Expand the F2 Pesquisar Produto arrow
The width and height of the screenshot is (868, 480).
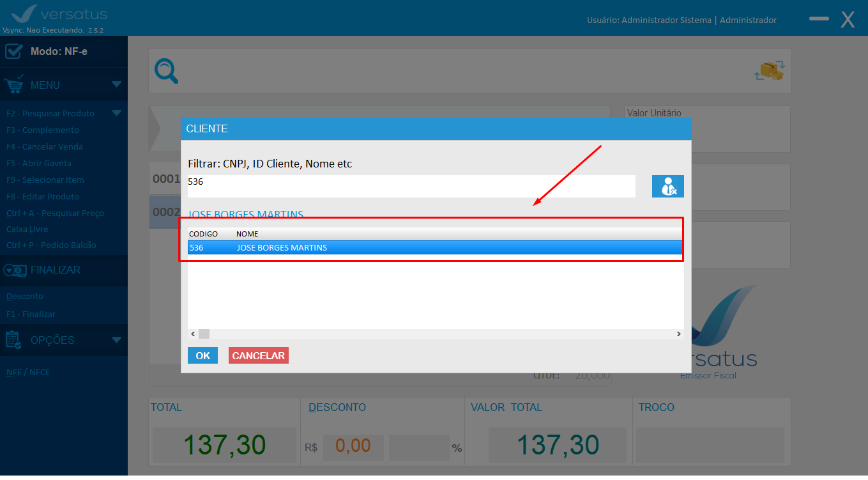click(x=116, y=113)
